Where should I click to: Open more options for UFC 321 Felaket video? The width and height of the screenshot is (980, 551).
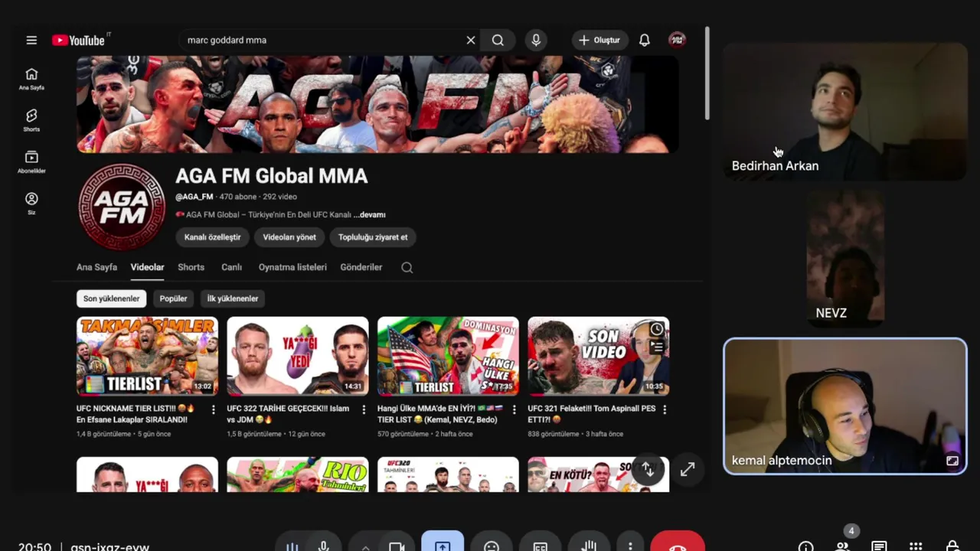click(664, 409)
